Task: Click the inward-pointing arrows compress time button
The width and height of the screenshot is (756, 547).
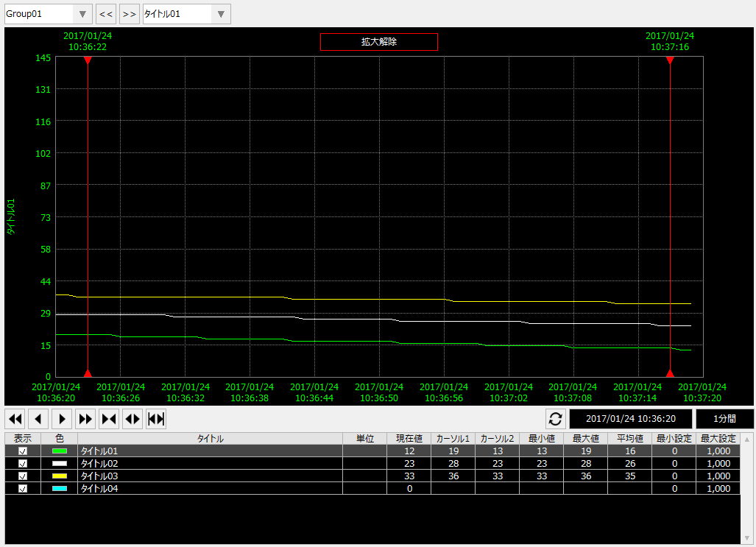Action: coord(109,419)
